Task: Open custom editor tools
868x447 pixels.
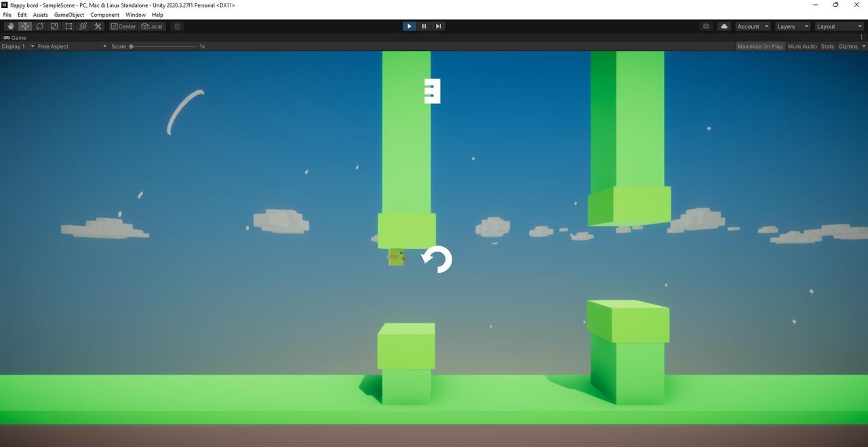Action: pyautogui.click(x=98, y=26)
